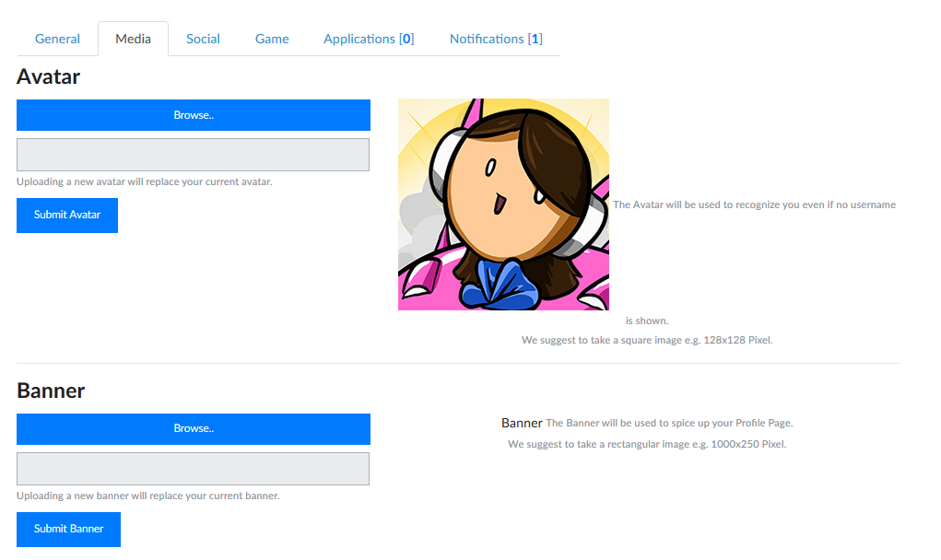Click 'The Avatar will be used to recognize' text
The width and height of the screenshot is (941, 560).
pyautogui.click(x=754, y=205)
